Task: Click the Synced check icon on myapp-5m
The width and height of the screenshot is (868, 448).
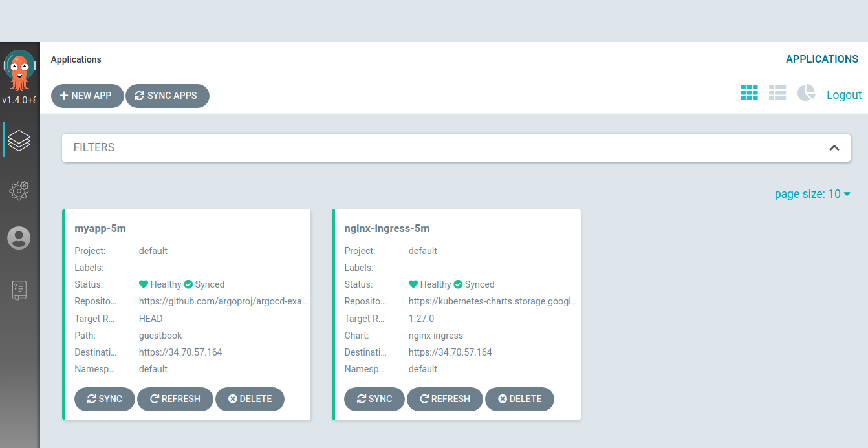Action: coord(188,284)
